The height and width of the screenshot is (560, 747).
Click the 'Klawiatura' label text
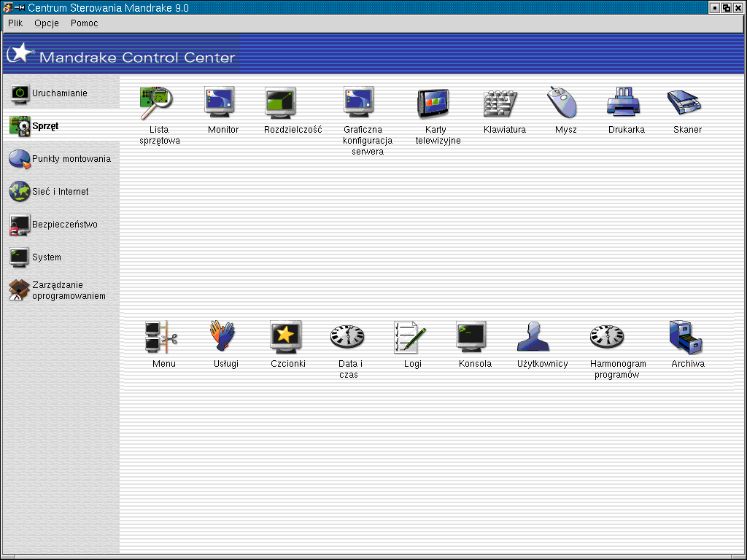coord(505,130)
